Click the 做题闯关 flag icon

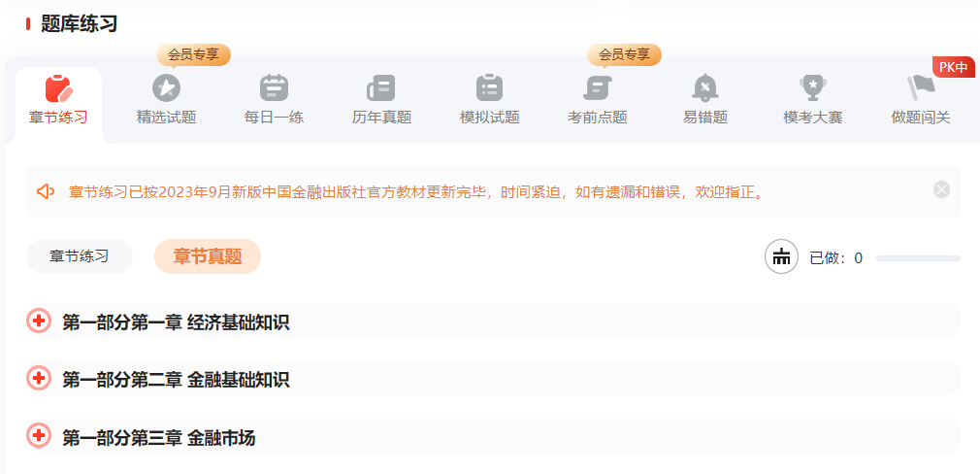920,88
